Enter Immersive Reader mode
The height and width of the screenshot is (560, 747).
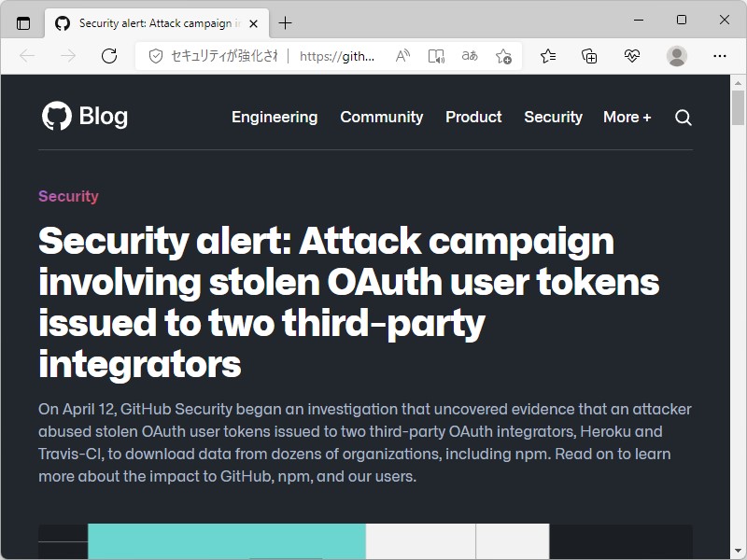point(435,56)
